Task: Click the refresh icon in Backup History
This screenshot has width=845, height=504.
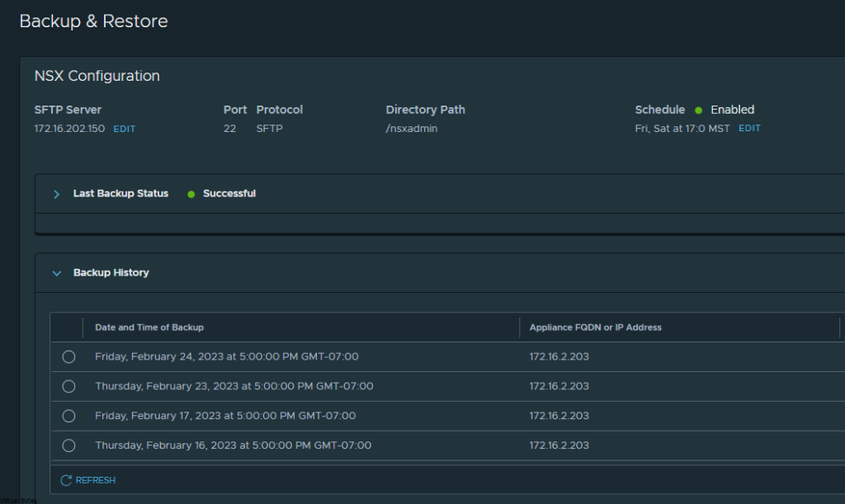Action: (66, 480)
